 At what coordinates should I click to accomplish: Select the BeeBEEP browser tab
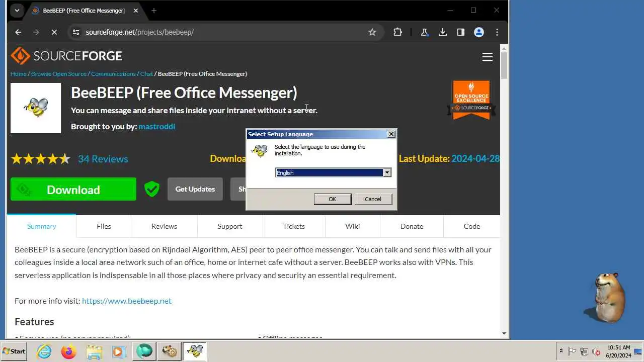coord(84,11)
